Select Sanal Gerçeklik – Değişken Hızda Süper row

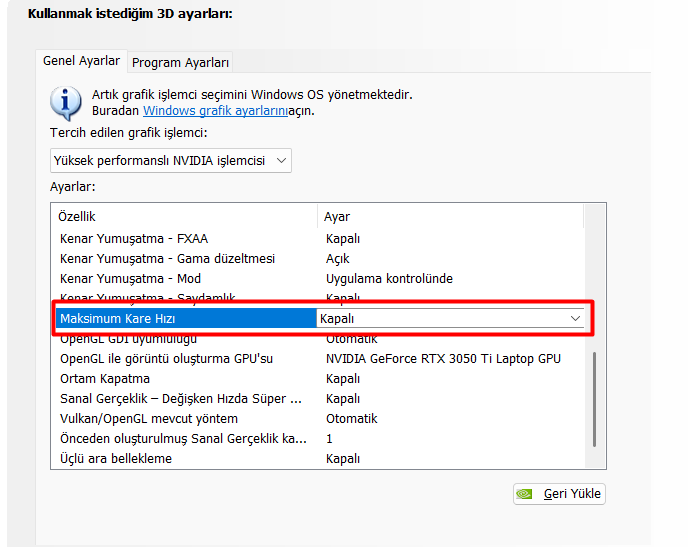coord(180,399)
